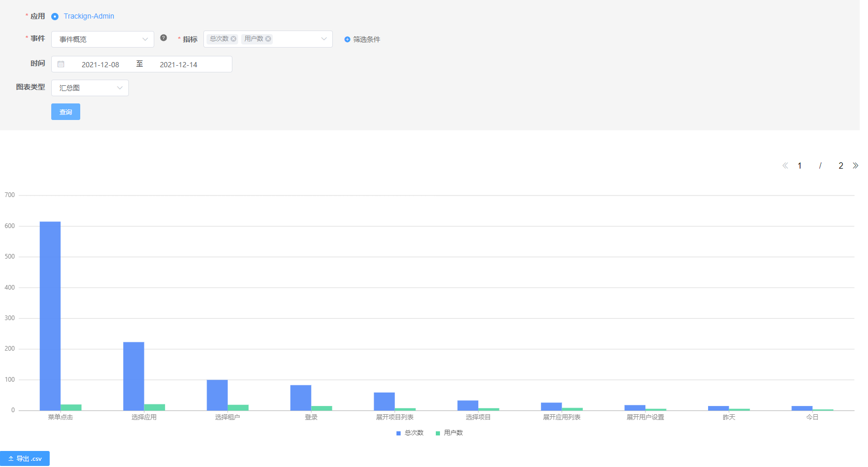Expand the 指标 metrics dropdown arrow
Viewport: 868px width, 467px height.
324,39
